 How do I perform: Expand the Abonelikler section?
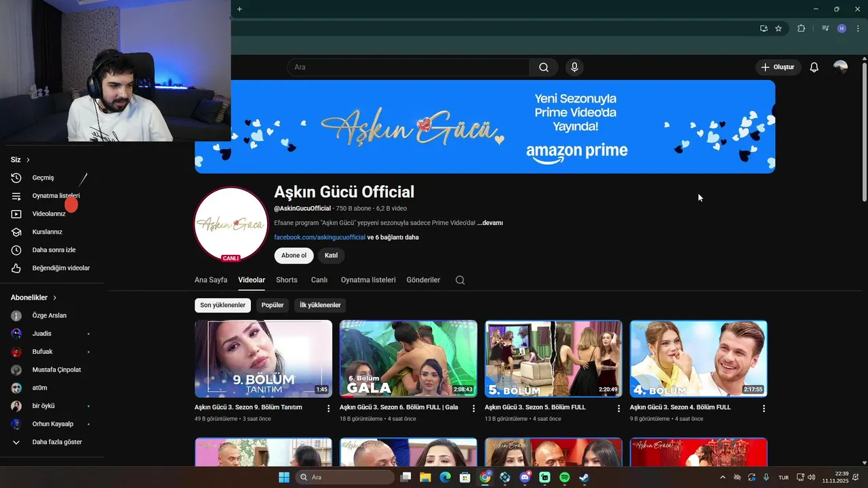34,298
